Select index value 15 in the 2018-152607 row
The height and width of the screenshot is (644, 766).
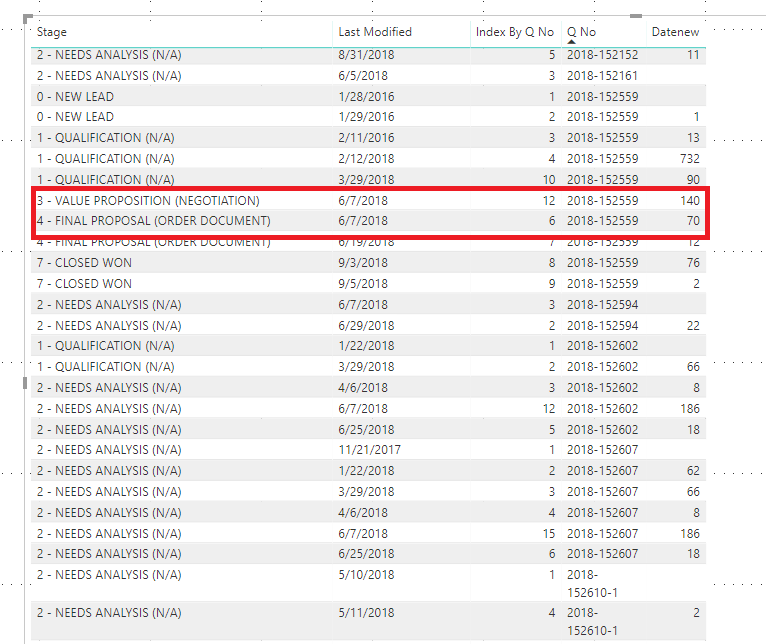tap(549, 534)
